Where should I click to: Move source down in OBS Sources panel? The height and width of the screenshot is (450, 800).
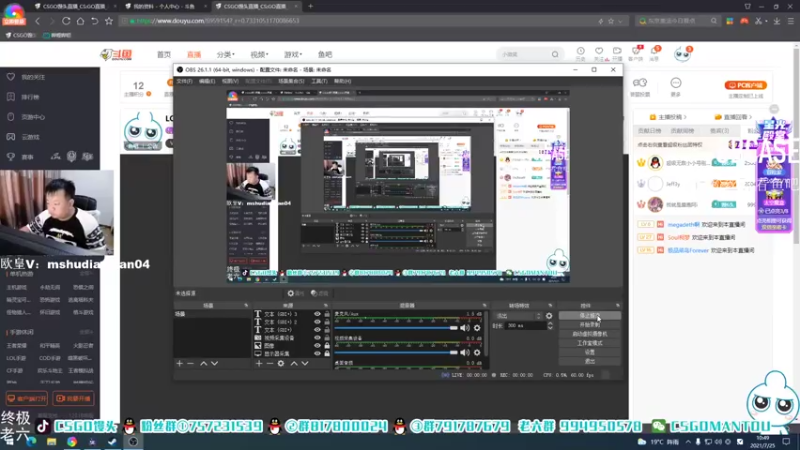(305, 363)
